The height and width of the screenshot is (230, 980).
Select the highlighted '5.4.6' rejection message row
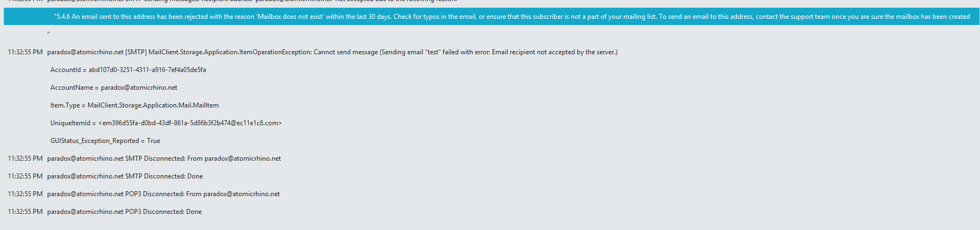coord(511,17)
